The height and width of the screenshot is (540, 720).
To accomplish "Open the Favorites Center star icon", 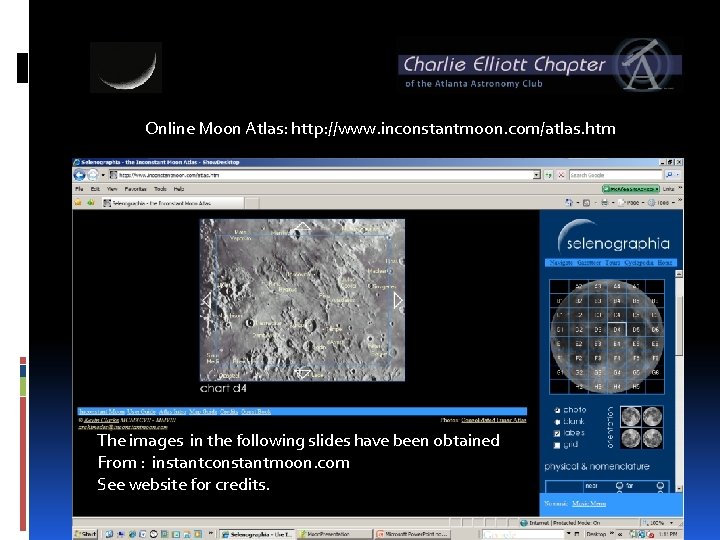I will (x=78, y=202).
